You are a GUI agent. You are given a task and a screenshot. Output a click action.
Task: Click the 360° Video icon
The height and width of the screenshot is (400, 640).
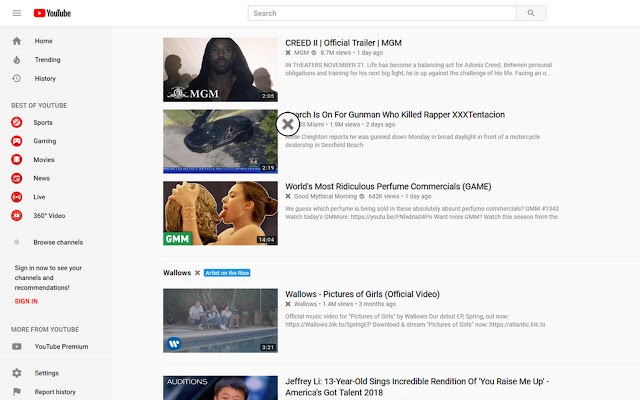17,216
